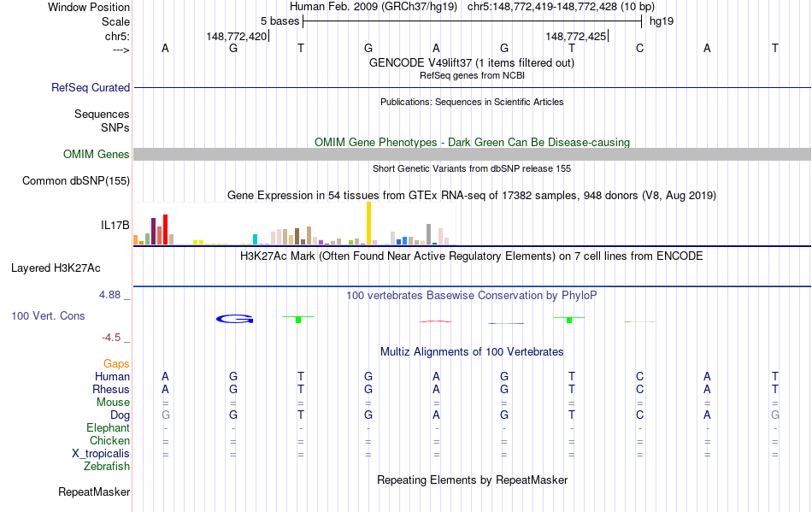Click the H3K27Ac Mark track title

(x=471, y=256)
